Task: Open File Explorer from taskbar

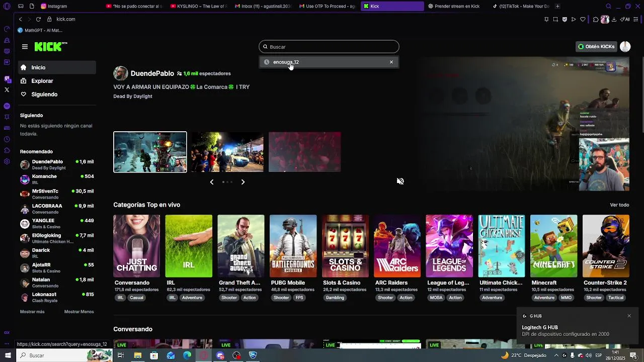Action: [x=137, y=355]
